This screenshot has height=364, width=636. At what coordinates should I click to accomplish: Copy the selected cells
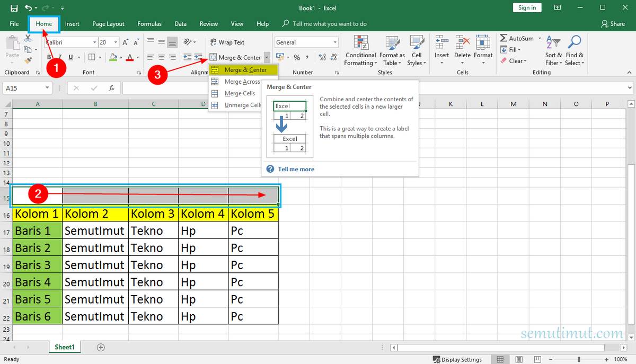[x=28, y=49]
